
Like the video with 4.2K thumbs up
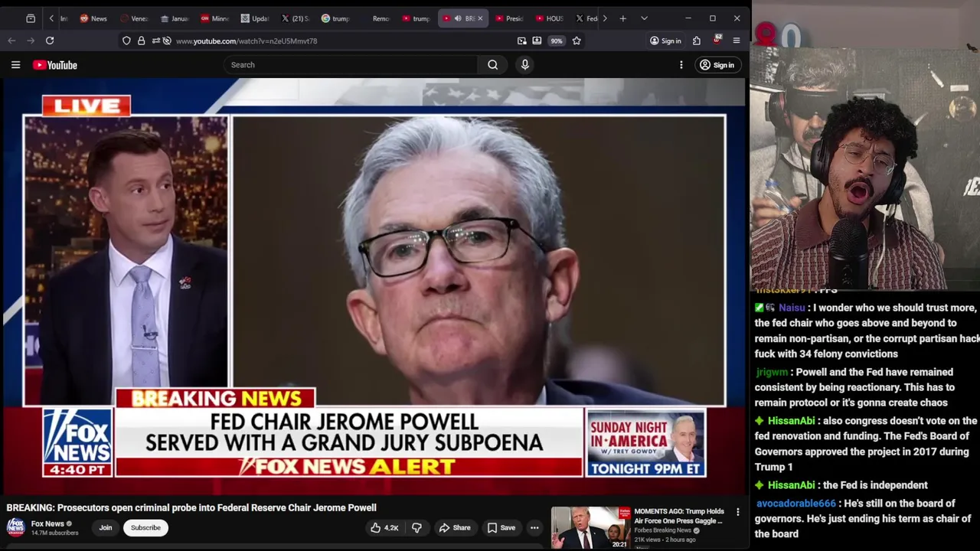385,527
